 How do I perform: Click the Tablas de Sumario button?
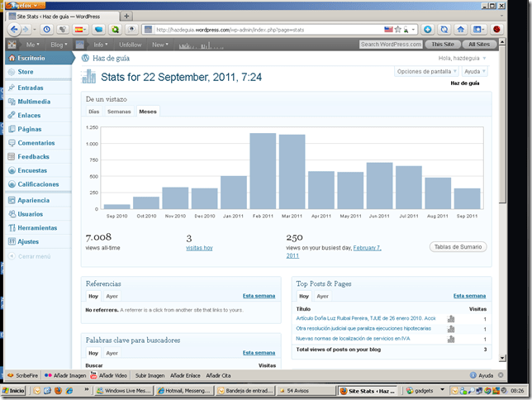[458, 247]
